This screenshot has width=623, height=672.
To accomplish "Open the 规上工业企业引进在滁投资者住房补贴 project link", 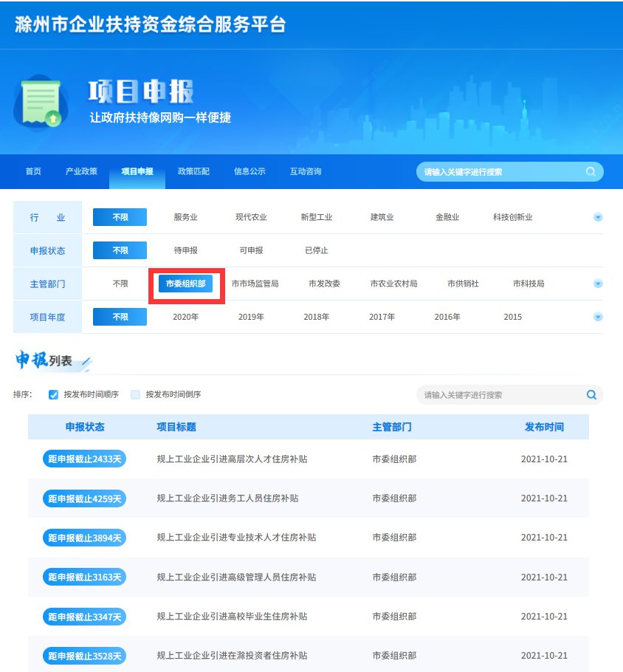I will pos(232,656).
